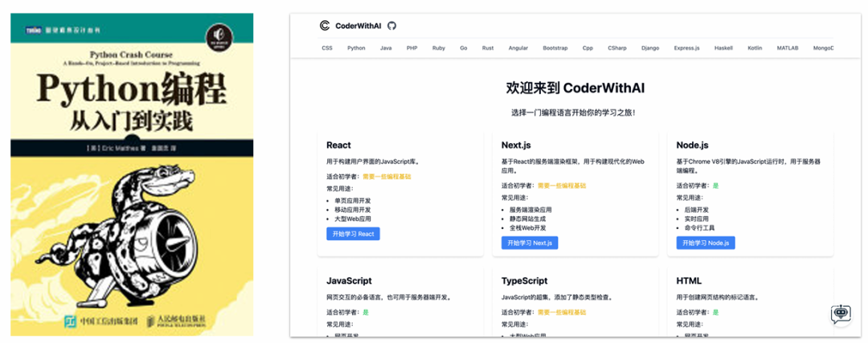Open the chatbot robot icon
Screen dimensions: 868x343
coord(841,313)
